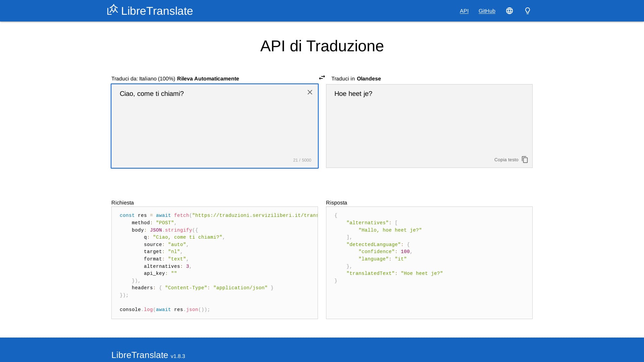Swap source and target languages
Viewport: 644px width, 362px height.
322,78
